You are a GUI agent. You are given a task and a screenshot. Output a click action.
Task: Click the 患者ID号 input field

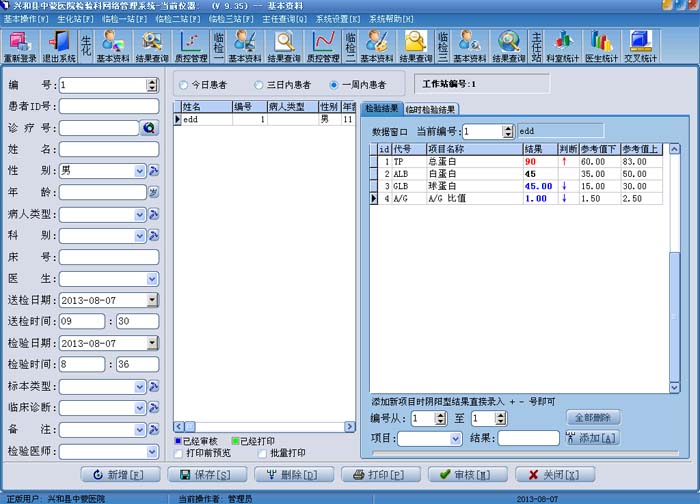click(109, 106)
